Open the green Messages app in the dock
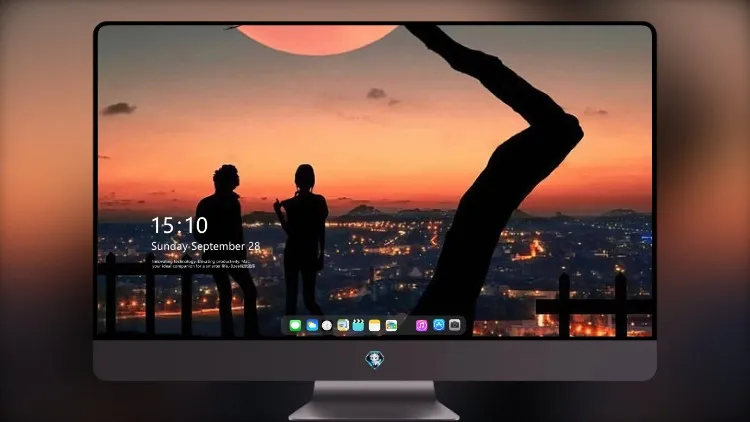 click(295, 325)
